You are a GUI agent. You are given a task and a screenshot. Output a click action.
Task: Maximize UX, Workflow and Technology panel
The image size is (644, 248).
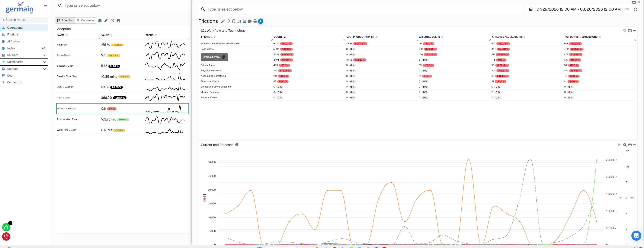coord(630,31)
